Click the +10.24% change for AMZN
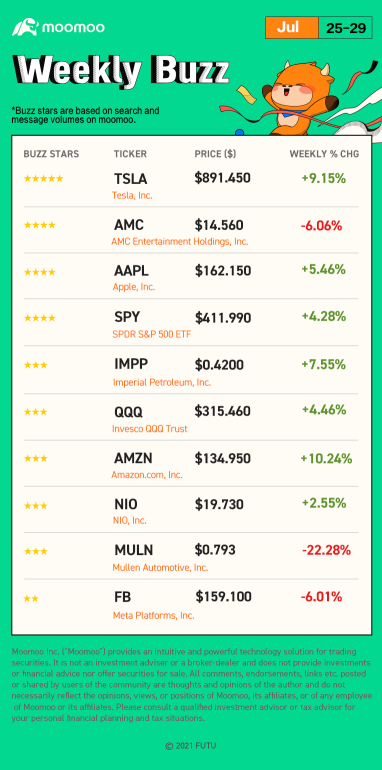 point(326,459)
